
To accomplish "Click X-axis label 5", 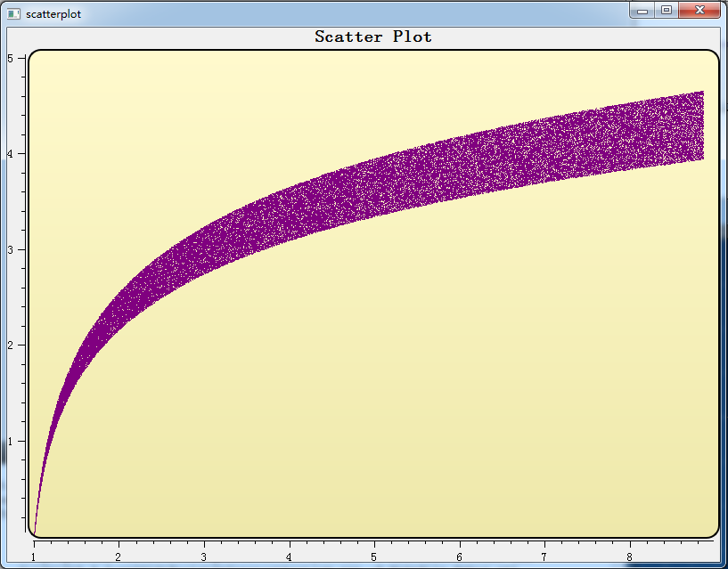I will tap(373, 557).
